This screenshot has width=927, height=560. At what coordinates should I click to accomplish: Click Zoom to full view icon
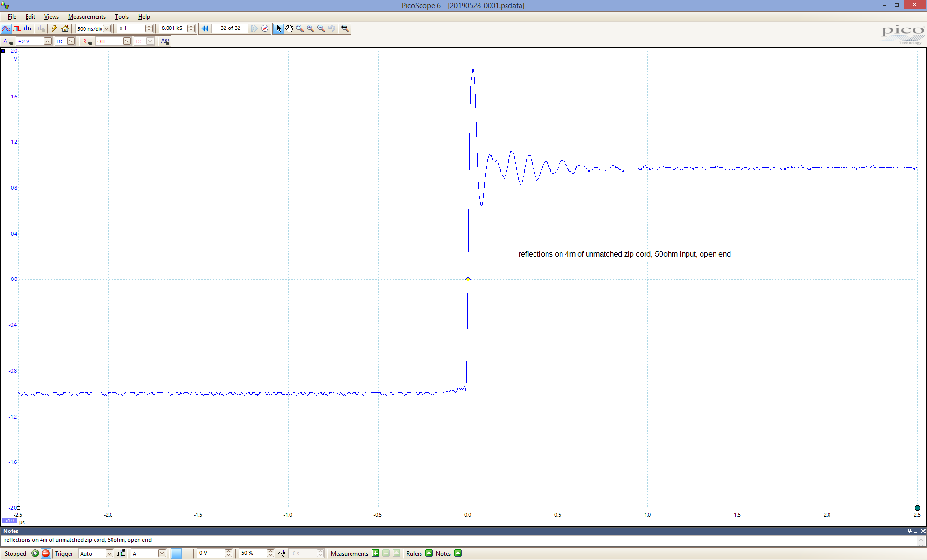point(345,28)
